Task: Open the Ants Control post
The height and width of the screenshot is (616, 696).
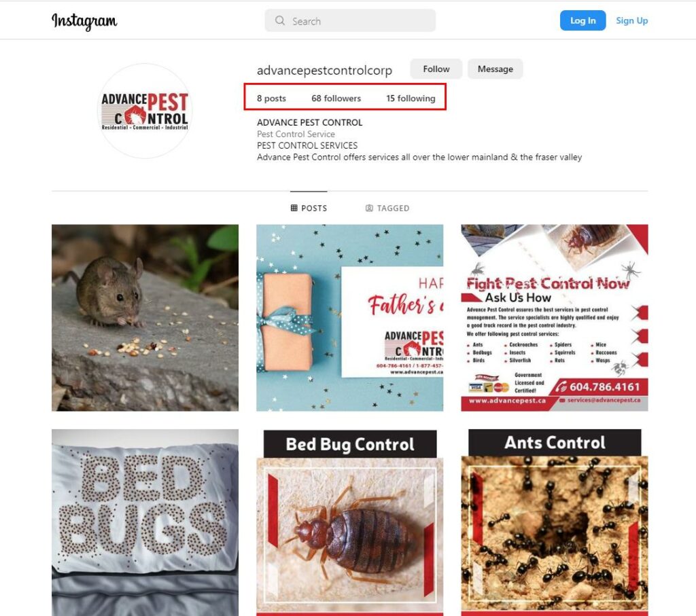Action: tap(555, 522)
